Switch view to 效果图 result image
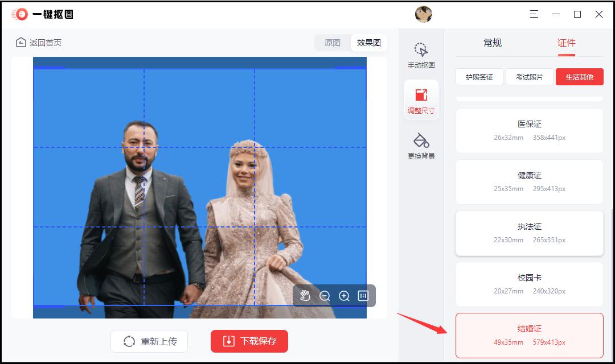The width and height of the screenshot is (615, 364). 368,42
